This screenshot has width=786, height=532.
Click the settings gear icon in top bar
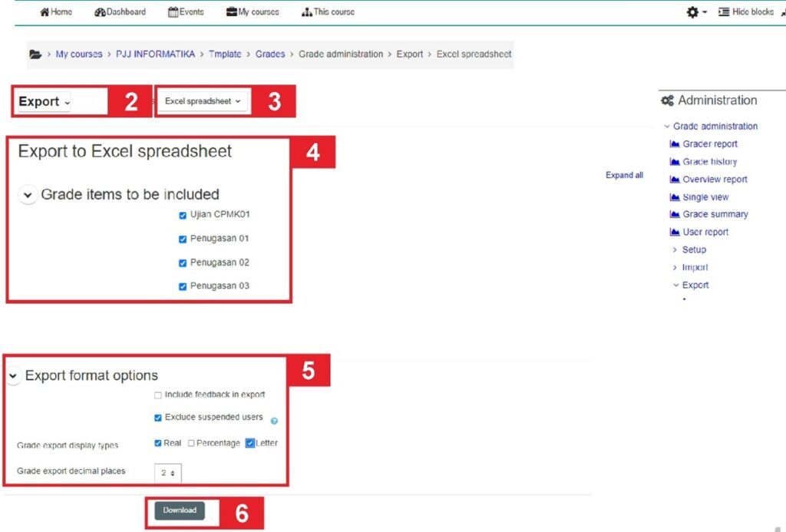click(x=693, y=12)
